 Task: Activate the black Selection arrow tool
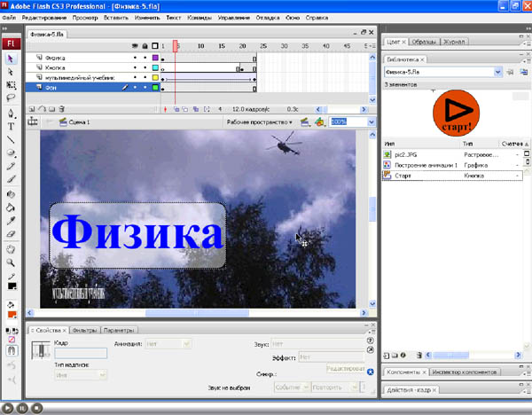point(11,59)
